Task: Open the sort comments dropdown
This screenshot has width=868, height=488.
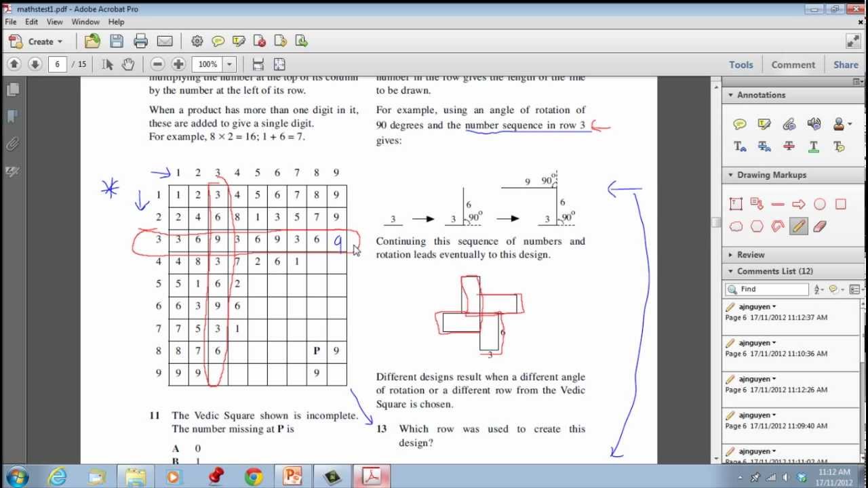Action: (x=818, y=289)
